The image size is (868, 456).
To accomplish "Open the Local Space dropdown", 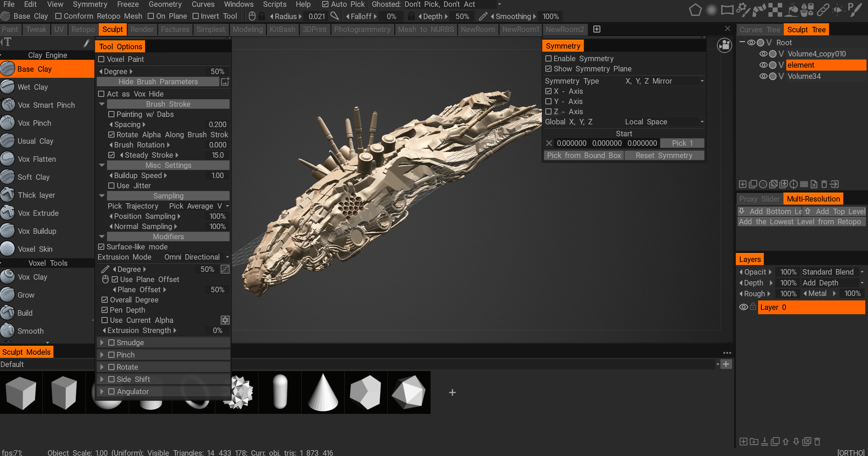I will click(x=664, y=122).
